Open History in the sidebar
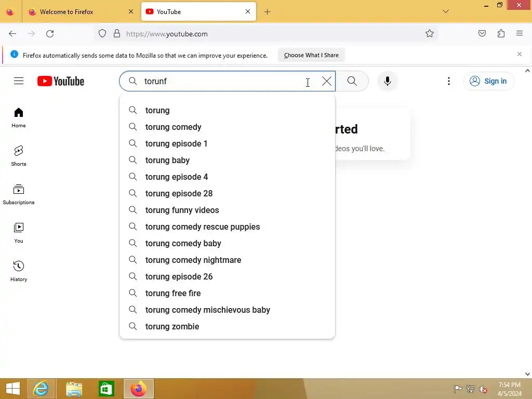This screenshot has width=532, height=399. click(x=19, y=271)
